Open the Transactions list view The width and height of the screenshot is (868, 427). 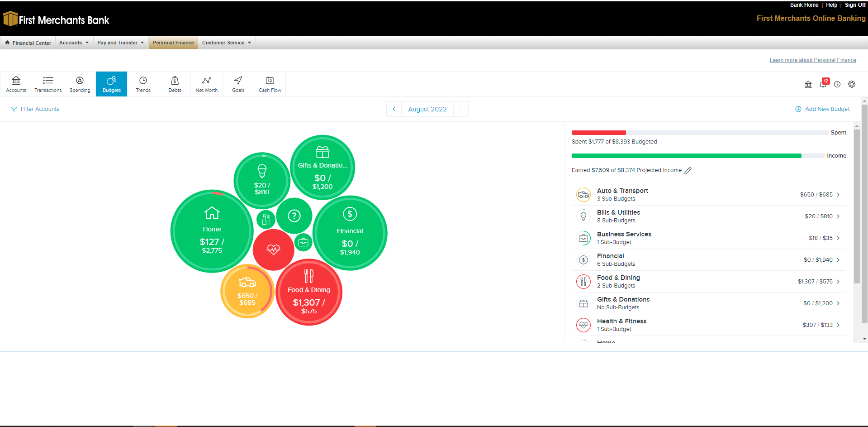[48, 84]
